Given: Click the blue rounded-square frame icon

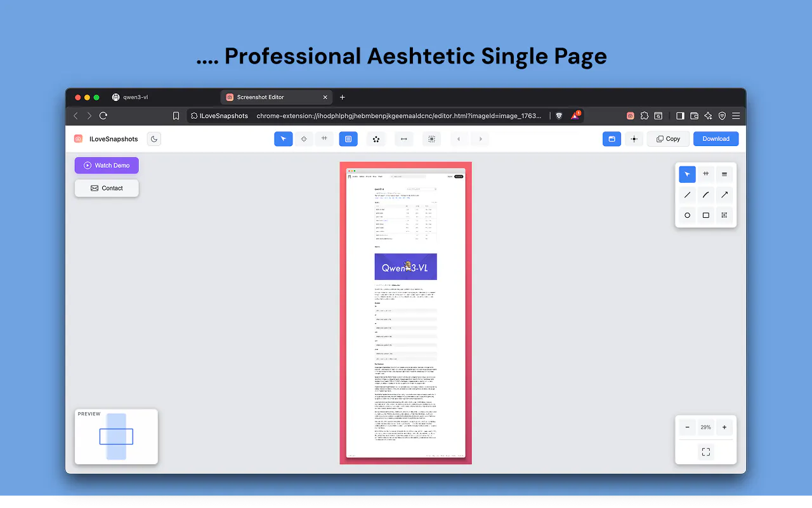Looking at the screenshot, I should (348, 139).
